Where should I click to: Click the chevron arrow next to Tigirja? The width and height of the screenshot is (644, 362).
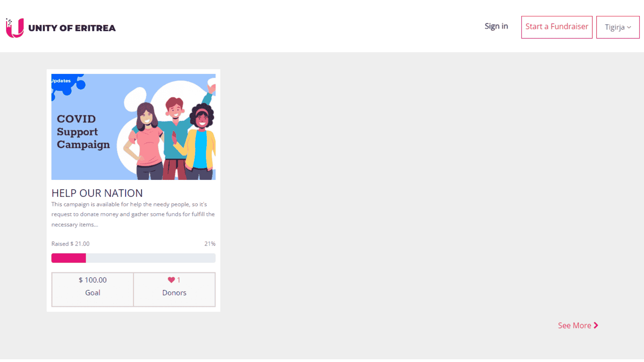pos(629,27)
